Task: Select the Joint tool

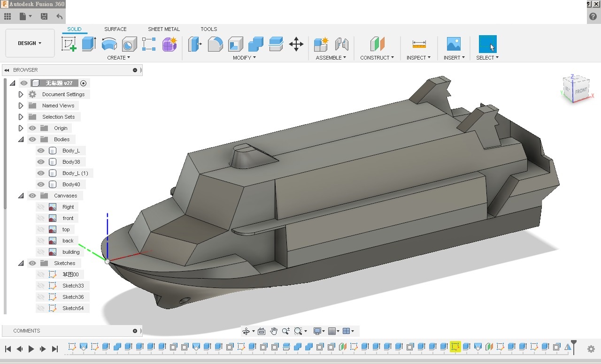Action: click(342, 44)
